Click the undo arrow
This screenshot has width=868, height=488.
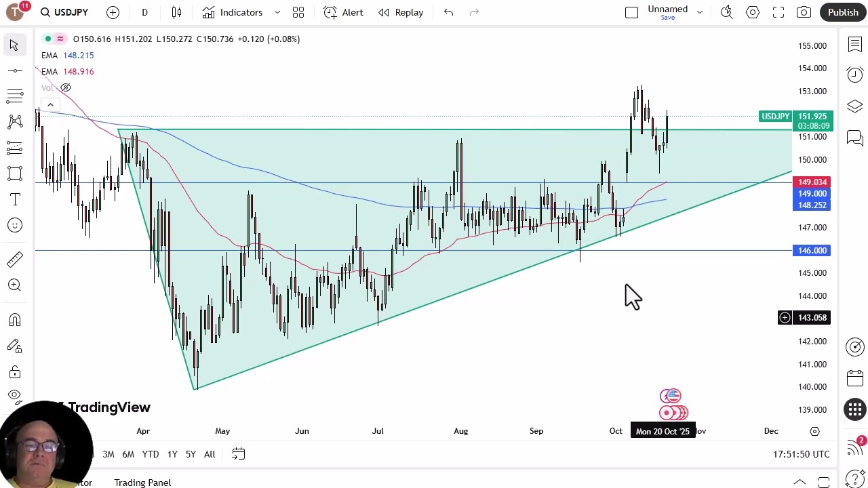(x=448, y=12)
